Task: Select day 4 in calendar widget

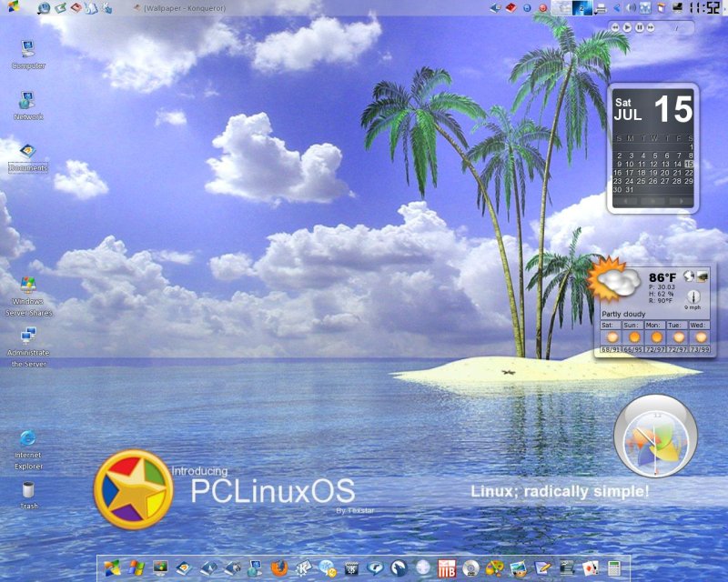Action: 642,156
